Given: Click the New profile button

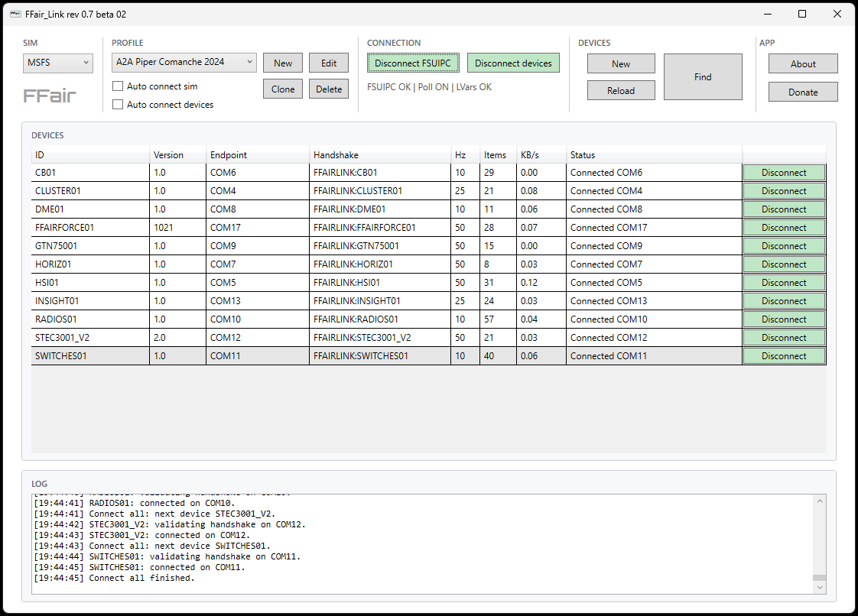Looking at the screenshot, I should point(283,63).
